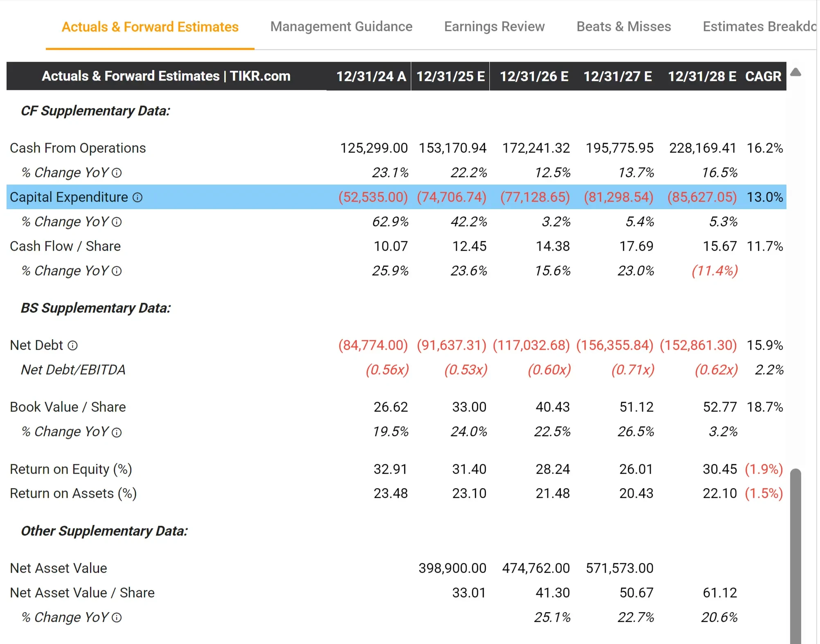820x644 pixels.
Task: Click the 12/31/24 A column header
Action: pyautogui.click(x=371, y=77)
